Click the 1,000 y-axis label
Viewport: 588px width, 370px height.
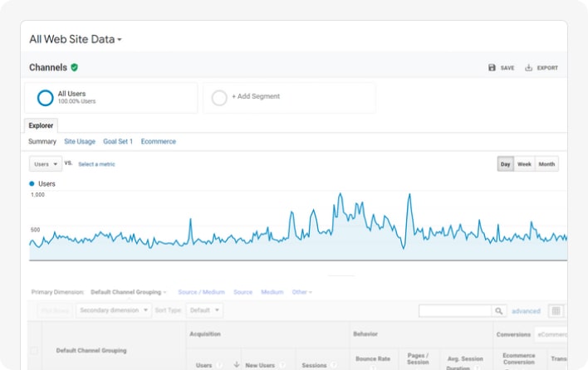pos(37,195)
